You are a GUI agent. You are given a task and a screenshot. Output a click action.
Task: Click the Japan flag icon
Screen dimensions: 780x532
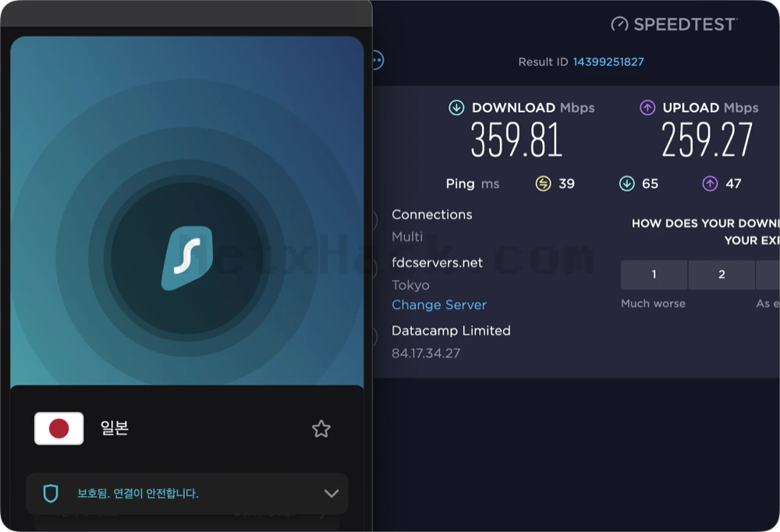(58, 428)
